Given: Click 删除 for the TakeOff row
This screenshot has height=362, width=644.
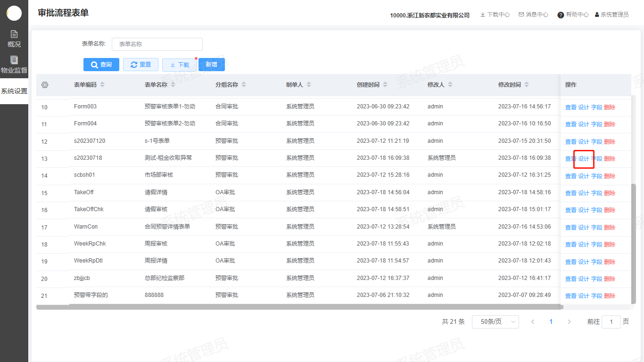Looking at the screenshot, I should click(x=610, y=193).
